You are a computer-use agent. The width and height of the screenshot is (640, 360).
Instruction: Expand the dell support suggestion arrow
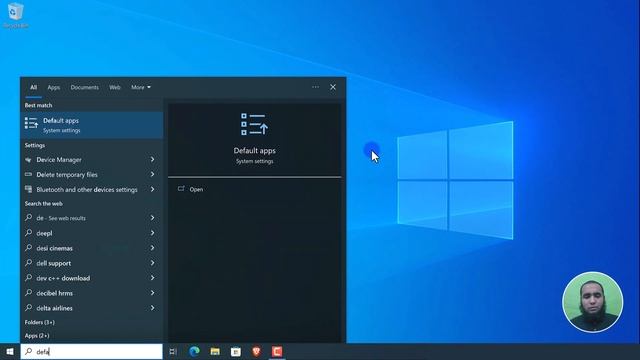coord(153,263)
